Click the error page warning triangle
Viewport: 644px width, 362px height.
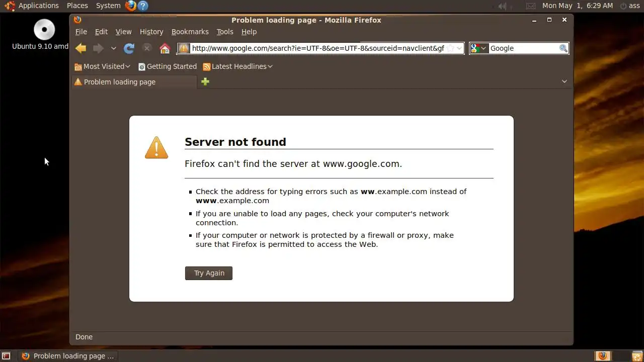156,147
